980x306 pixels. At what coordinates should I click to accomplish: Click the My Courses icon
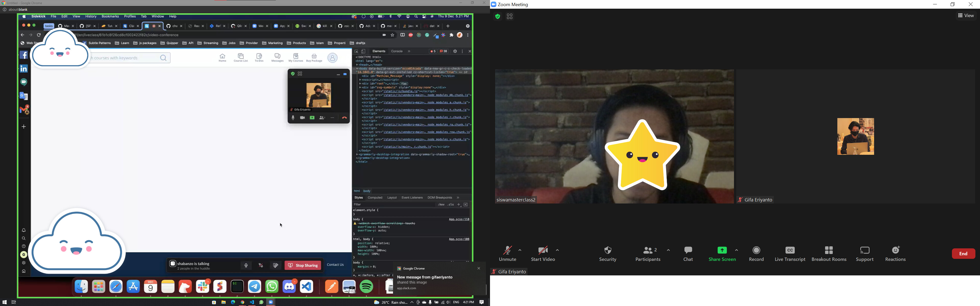pos(296,58)
